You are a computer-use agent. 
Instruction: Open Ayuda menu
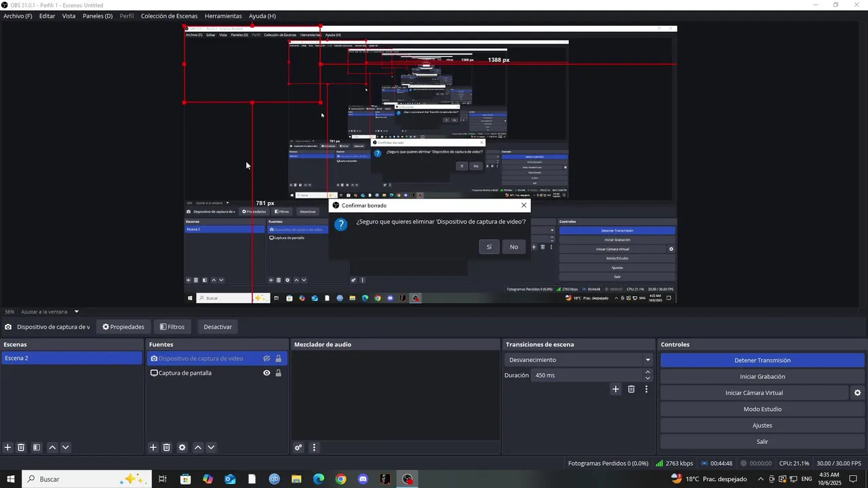(x=262, y=16)
